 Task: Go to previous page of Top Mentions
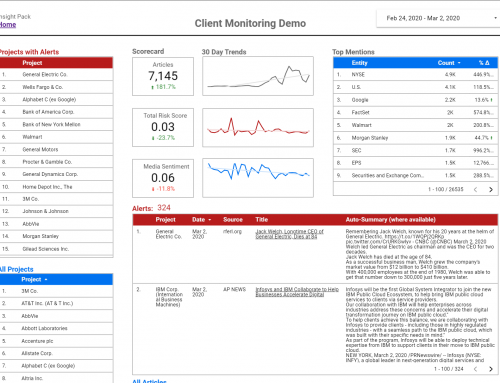(x=476, y=189)
